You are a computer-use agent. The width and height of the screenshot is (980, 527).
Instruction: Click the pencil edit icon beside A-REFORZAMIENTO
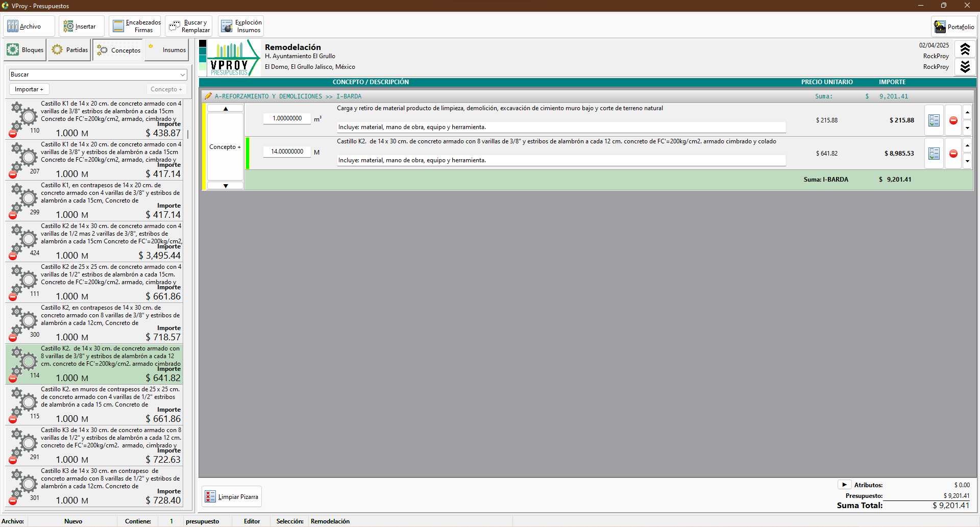[x=208, y=96]
